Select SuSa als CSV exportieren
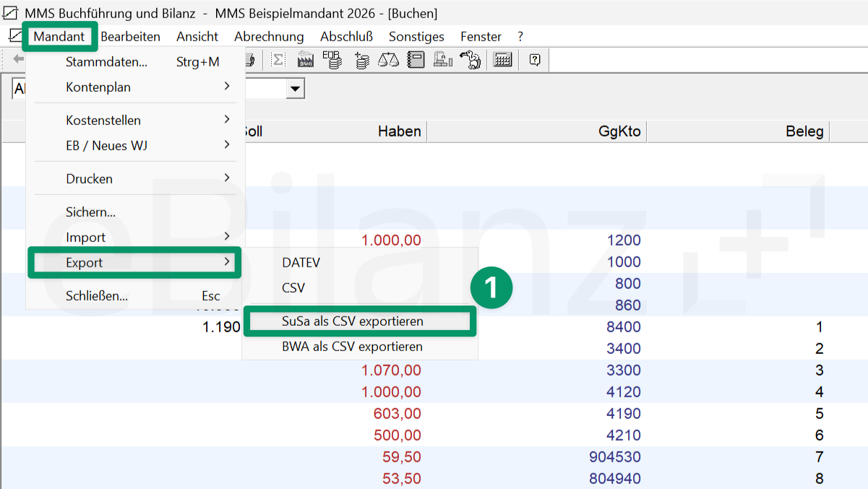This screenshot has height=489, width=868. pos(359,321)
